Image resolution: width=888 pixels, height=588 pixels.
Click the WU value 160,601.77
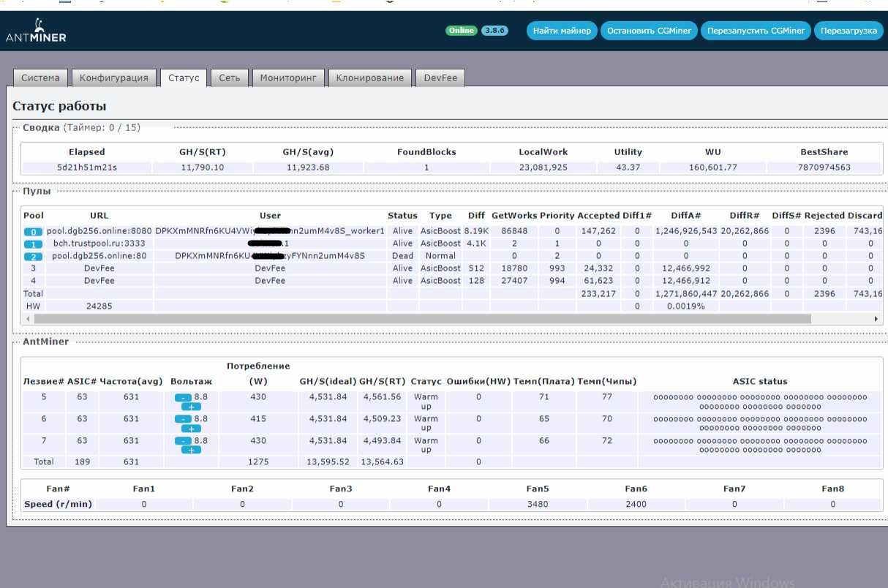[712, 167]
